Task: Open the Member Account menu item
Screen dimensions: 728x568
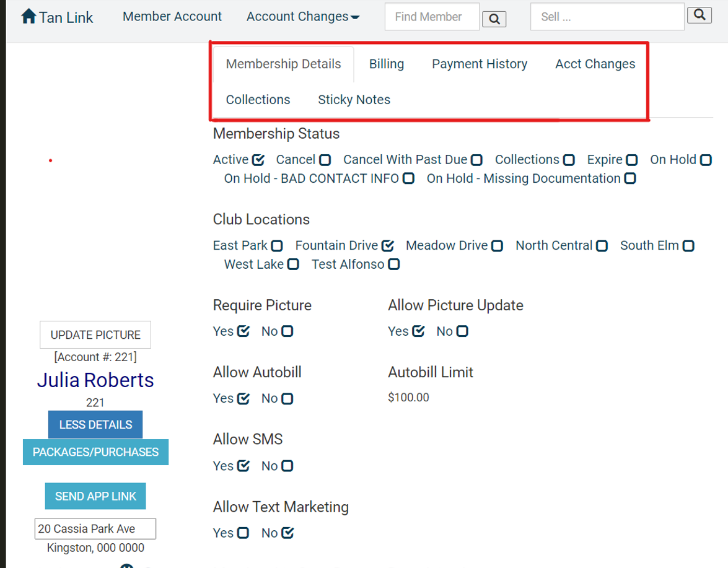Action: [x=172, y=17]
